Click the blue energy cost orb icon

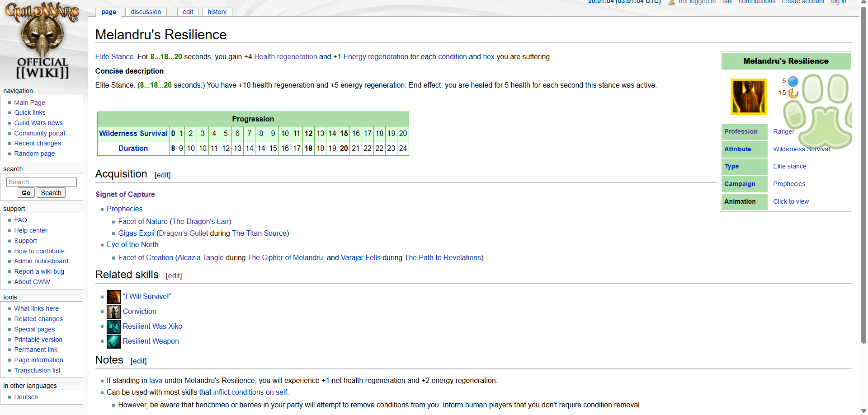pos(793,81)
